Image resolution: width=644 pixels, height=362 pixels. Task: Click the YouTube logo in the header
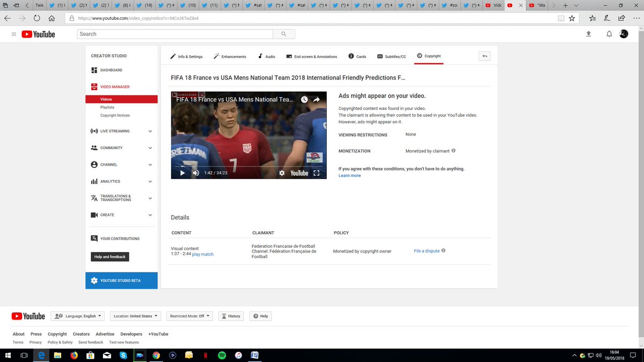click(38, 34)
